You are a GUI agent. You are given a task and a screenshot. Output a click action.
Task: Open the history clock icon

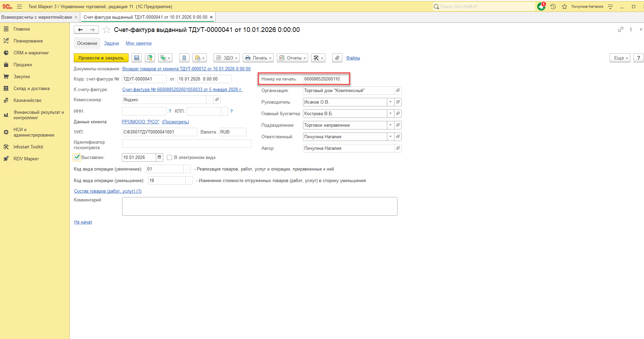click(x=553, y=6)
